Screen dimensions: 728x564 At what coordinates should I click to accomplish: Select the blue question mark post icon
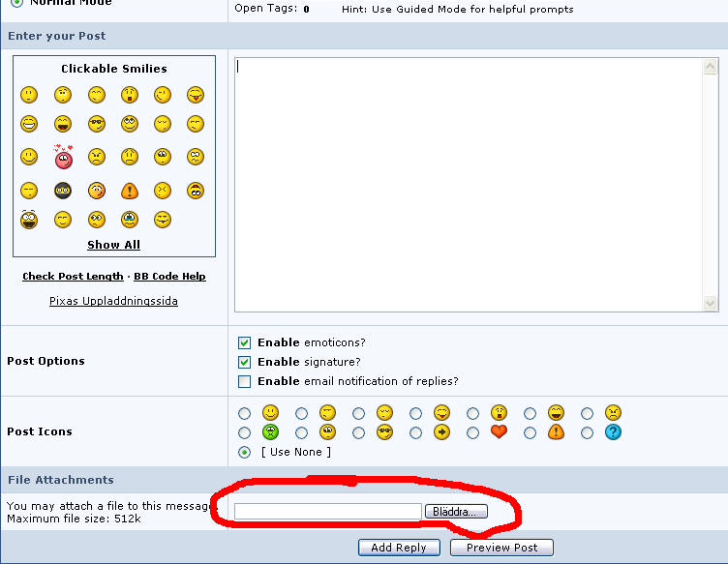coord(587,432)
